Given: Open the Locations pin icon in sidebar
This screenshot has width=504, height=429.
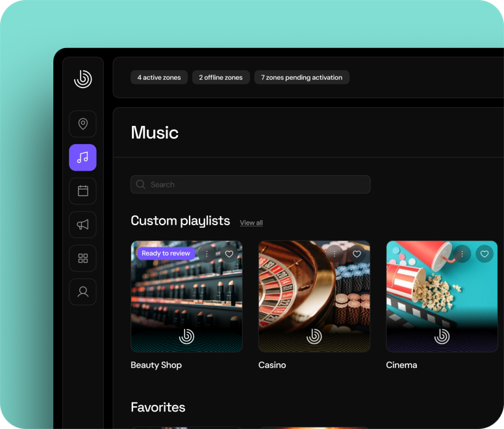Looking at the screenshot, I should [83, 124].
